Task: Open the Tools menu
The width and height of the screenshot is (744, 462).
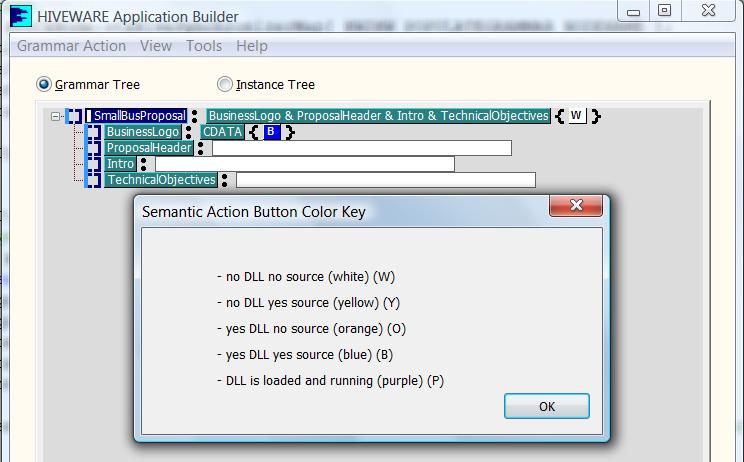Action: click(204, 46)
